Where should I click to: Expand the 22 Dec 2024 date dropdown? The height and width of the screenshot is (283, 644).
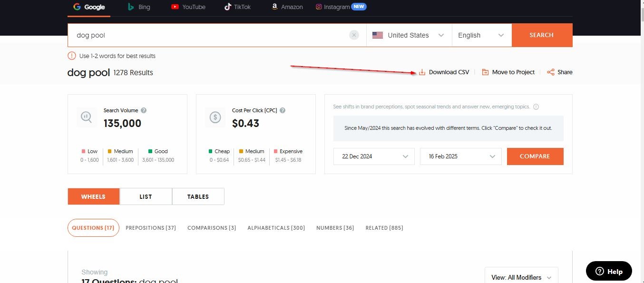point(374,156)
